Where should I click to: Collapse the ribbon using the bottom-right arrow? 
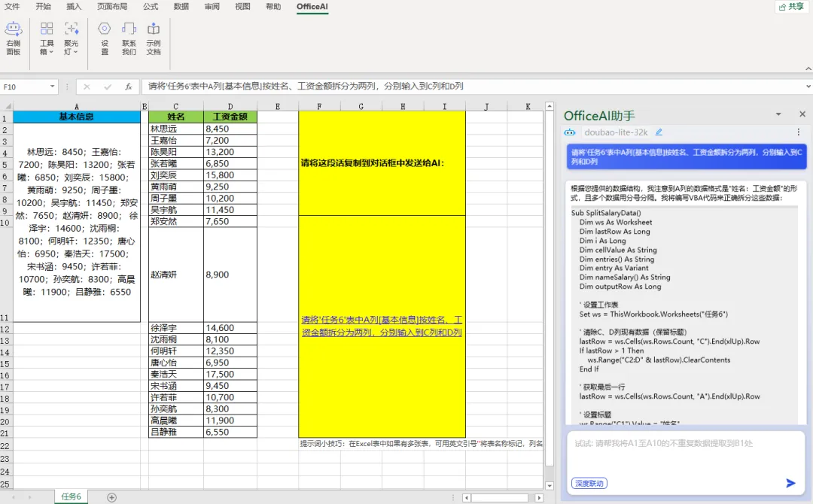click(x=808, y=68)
